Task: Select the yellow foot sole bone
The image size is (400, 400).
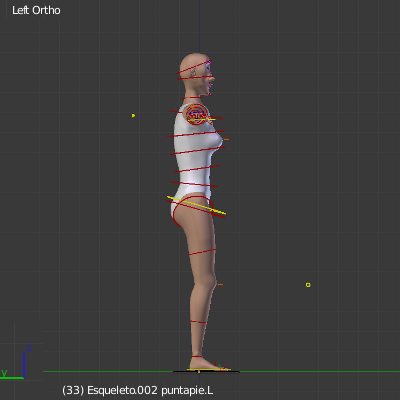Action: click(209, 369)
